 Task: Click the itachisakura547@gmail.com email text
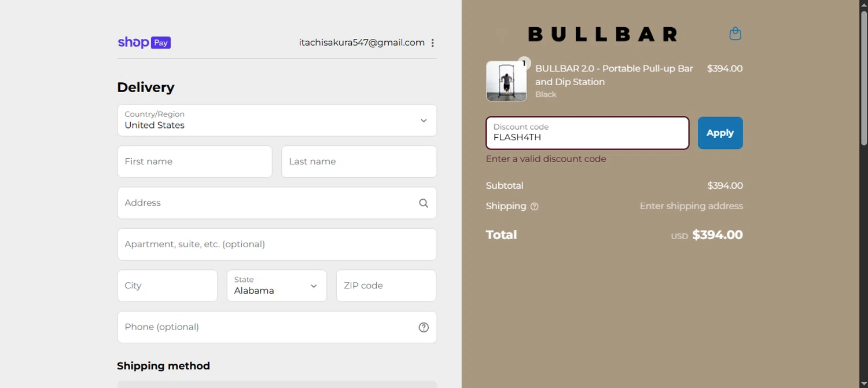point(362,42)
